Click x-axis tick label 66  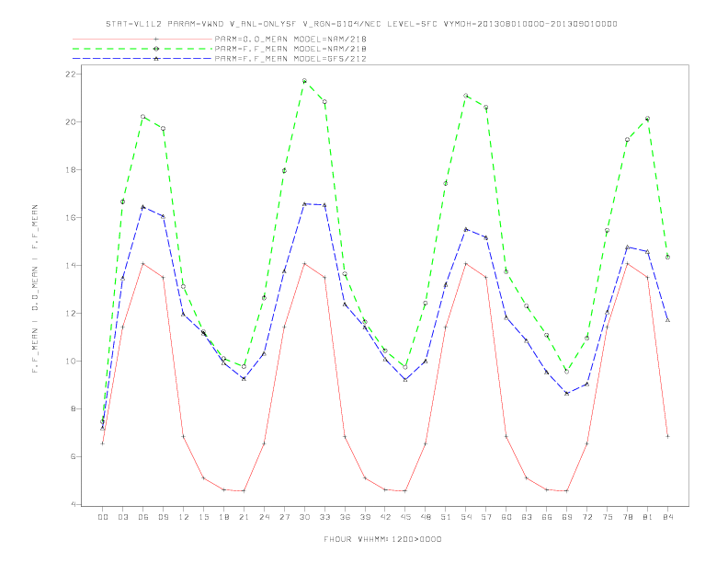(547, 517)
